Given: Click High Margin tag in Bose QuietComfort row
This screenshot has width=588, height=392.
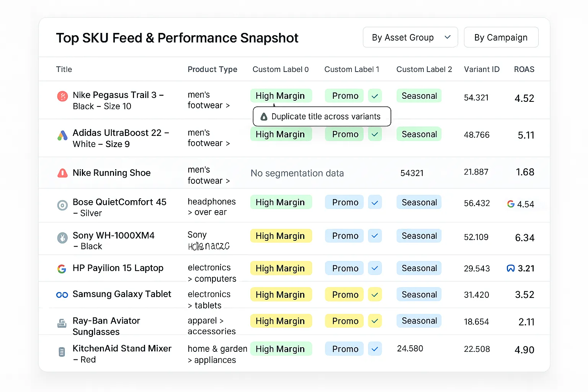Looking at the screenshot, I should [x=281, y=202].
